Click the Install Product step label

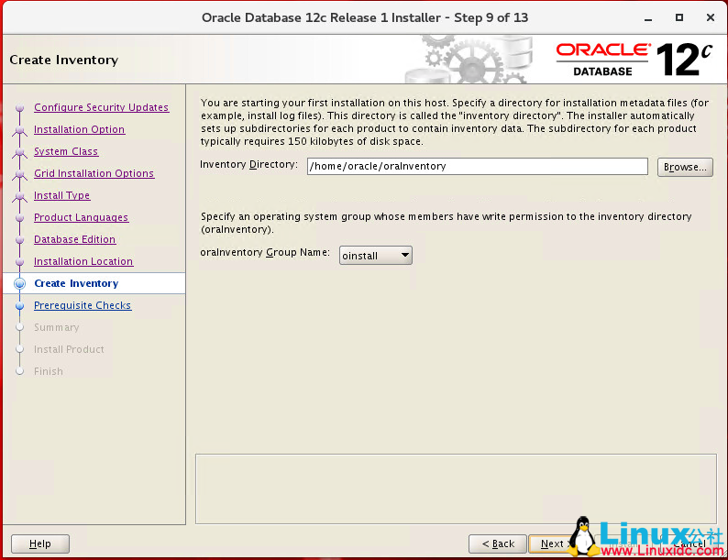tap(69, 349)
